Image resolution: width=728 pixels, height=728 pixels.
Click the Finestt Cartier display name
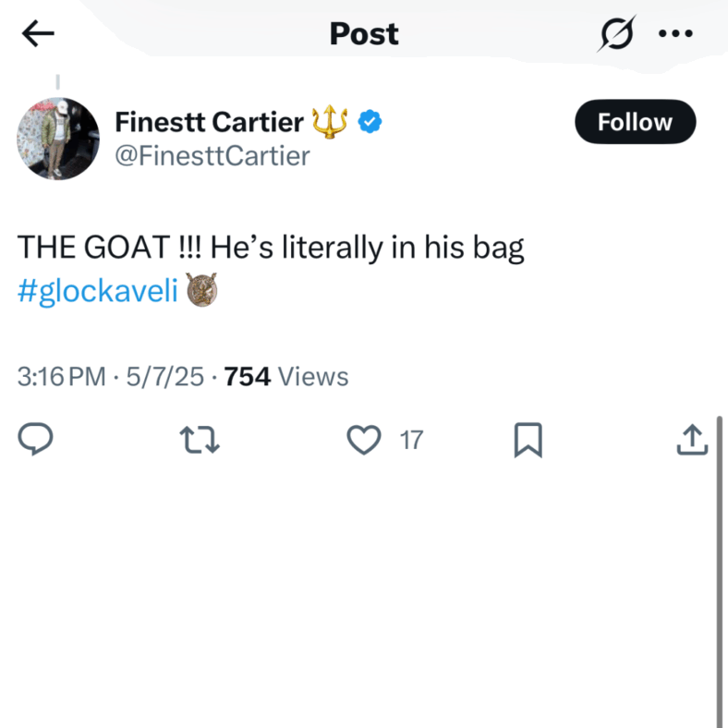[209, 122]
